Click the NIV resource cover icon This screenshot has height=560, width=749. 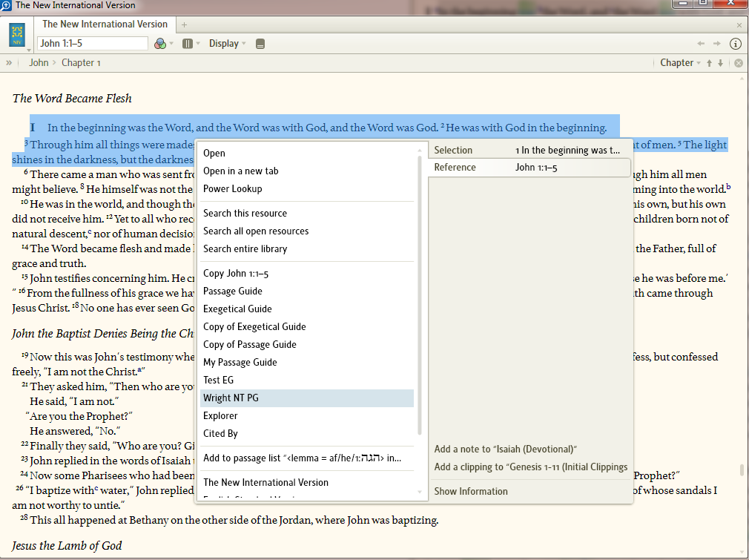[17, 35]
